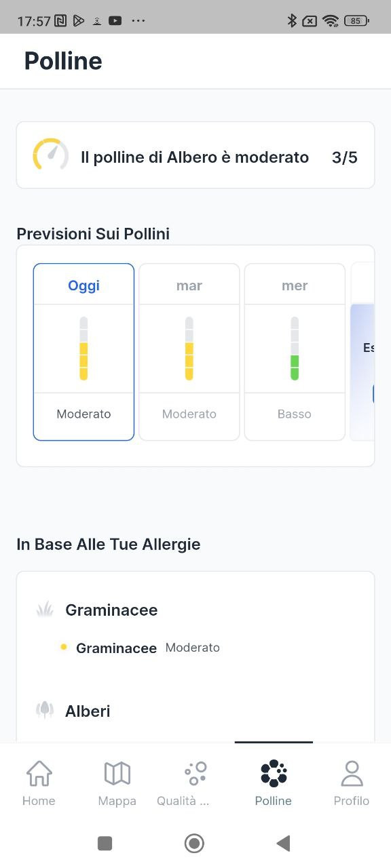The image size is (391, 868).
Task: Open the air quality bubbles icon
Action: [195, 773]
